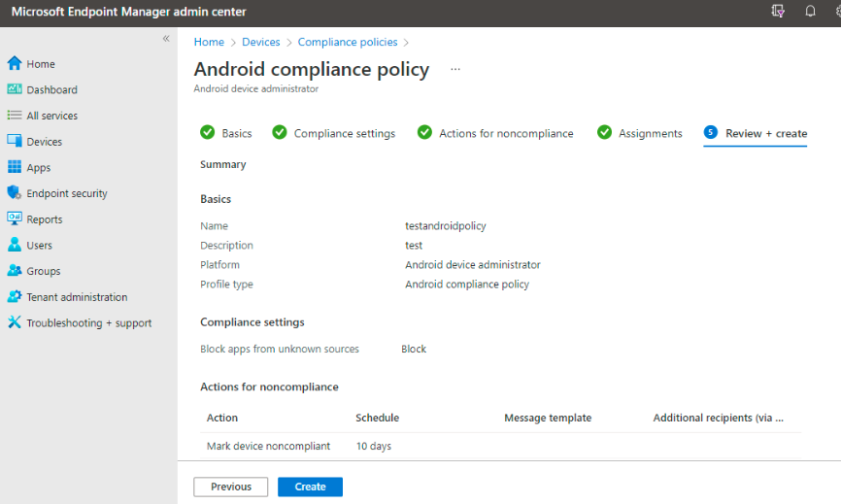Collapse the left navigation sidebar
Image resolution: width=841 pixels, height=504 pixels.
pyautogui.click(x=166, y=39)
